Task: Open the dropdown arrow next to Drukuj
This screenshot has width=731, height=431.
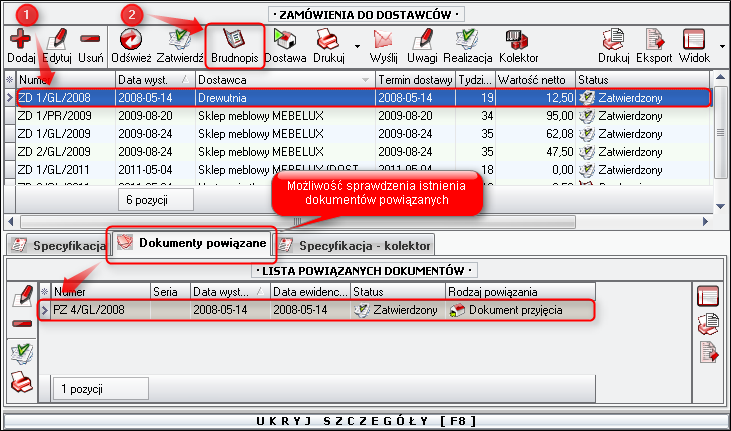Action: coord(357,46)
